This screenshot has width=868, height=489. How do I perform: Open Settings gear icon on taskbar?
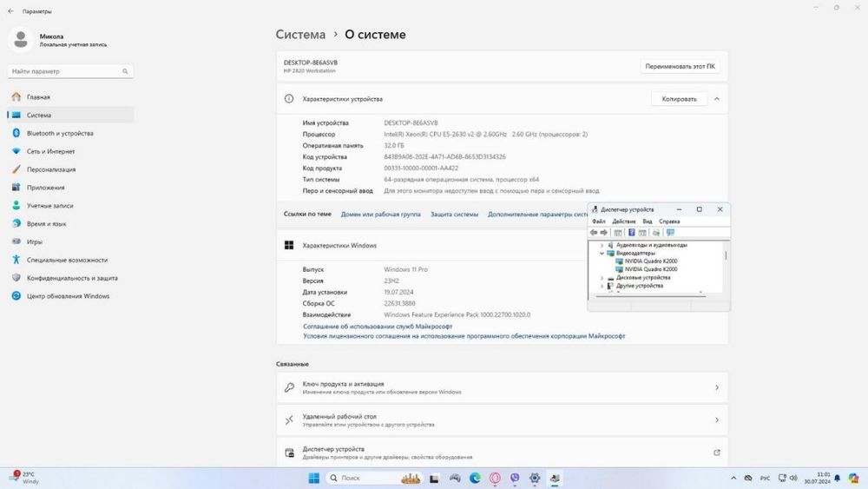535,478
